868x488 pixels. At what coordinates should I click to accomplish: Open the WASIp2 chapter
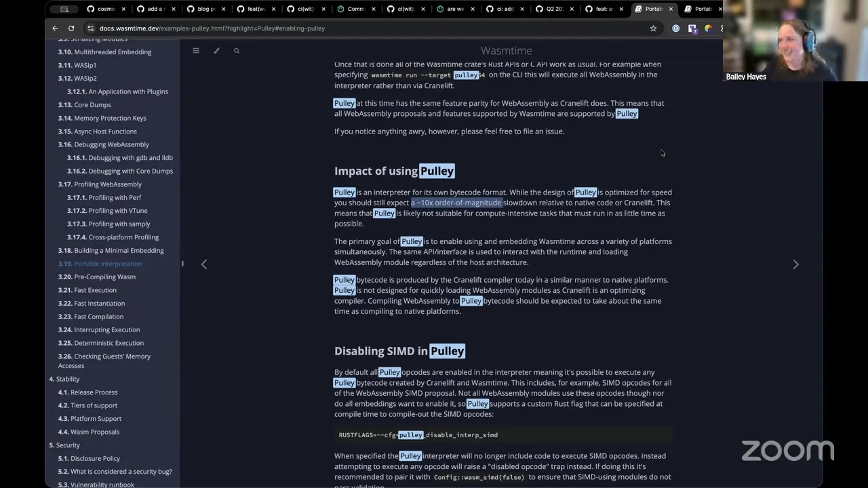click(x=77, y=79)
